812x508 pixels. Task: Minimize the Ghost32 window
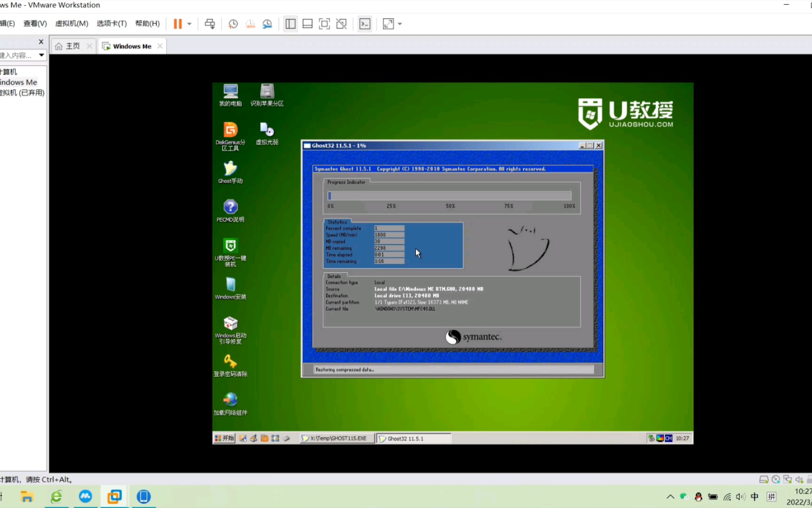(582, 146)
